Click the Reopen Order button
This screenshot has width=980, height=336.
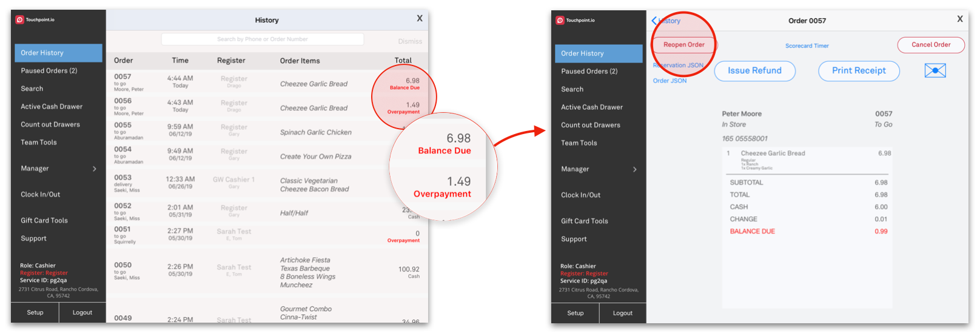coord(684,45)
